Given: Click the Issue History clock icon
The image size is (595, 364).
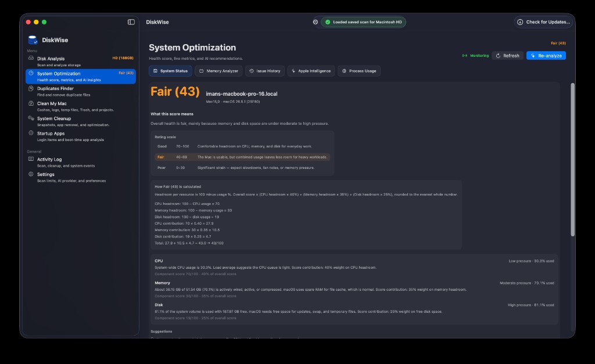Looking at the screenshot, I should (251, 71).
